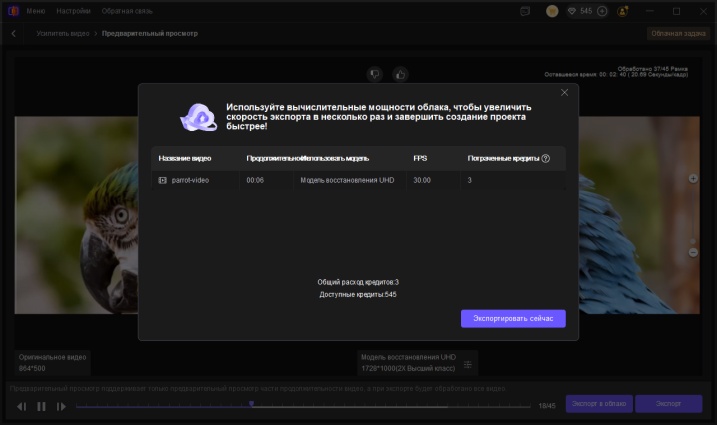Click the 545 diamond credits counter
The image size is (717, 425).
tap(580, 11)
